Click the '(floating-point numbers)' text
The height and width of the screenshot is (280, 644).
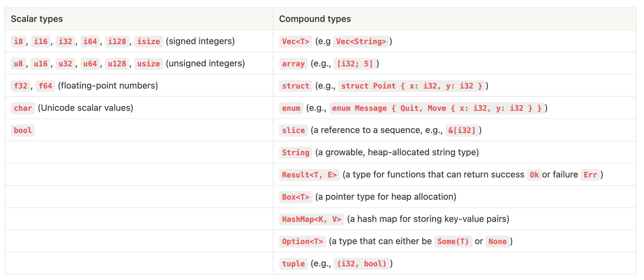pyautogui.click(x=108, y=86)
